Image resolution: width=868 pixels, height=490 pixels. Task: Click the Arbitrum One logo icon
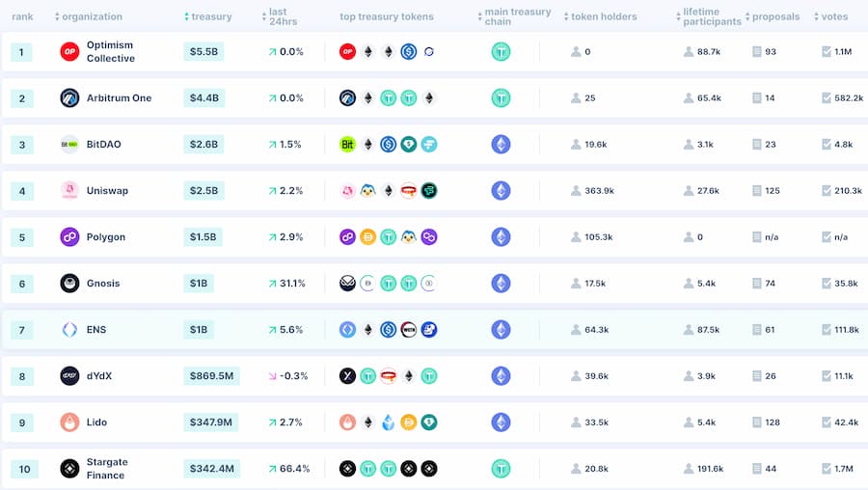[69, 98]
